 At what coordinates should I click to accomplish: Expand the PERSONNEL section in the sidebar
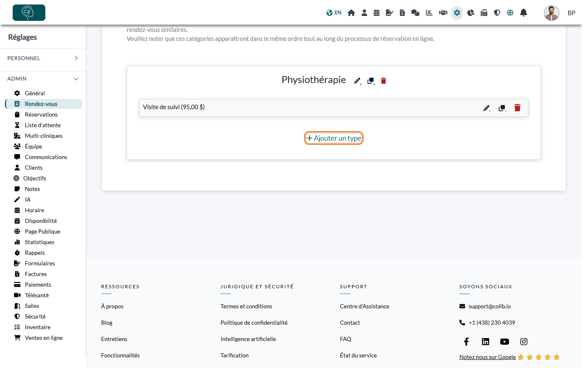[43, 58]
